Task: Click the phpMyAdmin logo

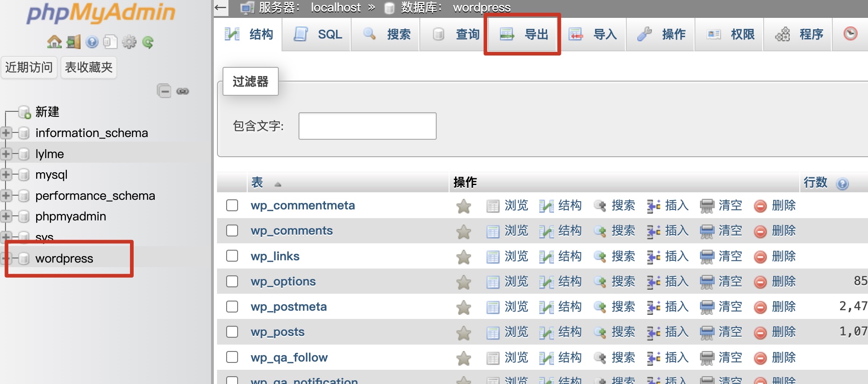Action: 101,12
